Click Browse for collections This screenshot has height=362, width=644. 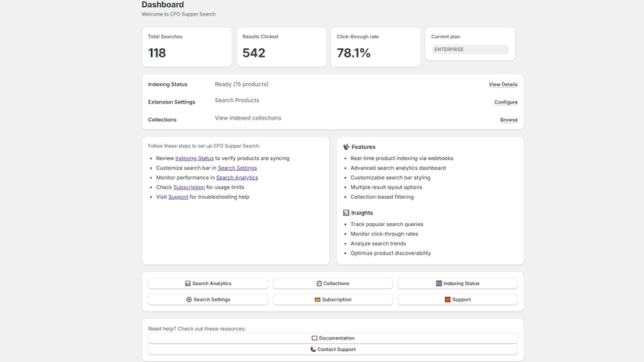point(509,120)
